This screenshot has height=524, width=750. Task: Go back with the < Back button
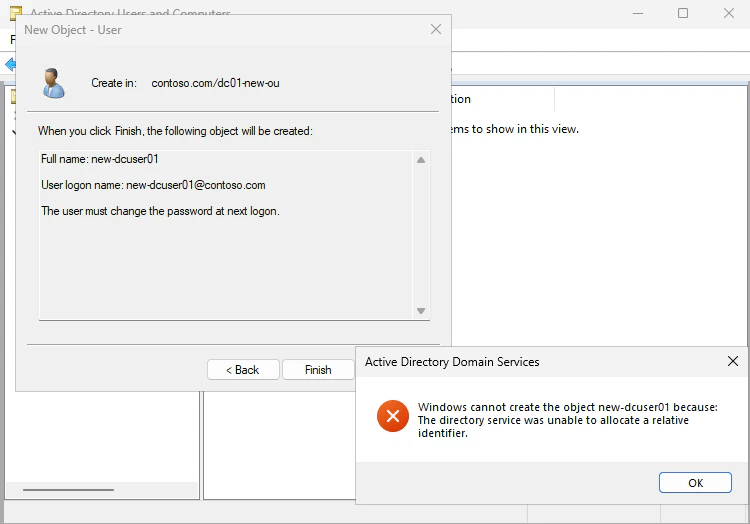243,370
